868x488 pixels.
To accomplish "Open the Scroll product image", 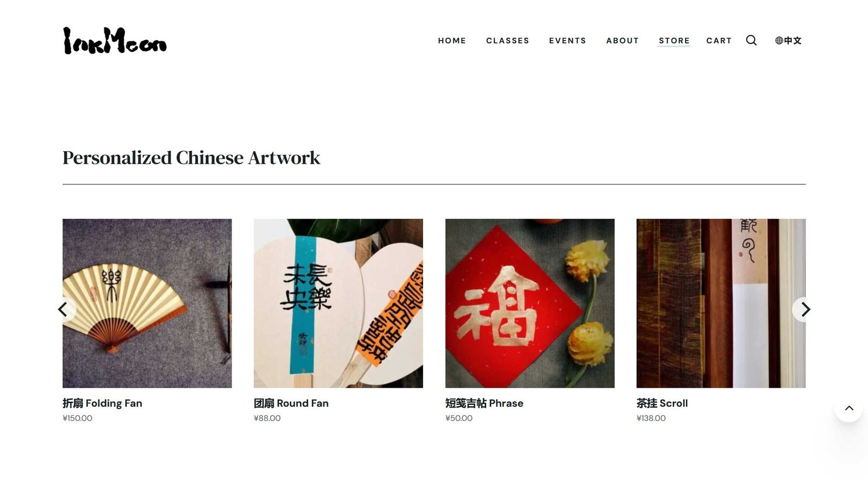I will tap(721, 303).
